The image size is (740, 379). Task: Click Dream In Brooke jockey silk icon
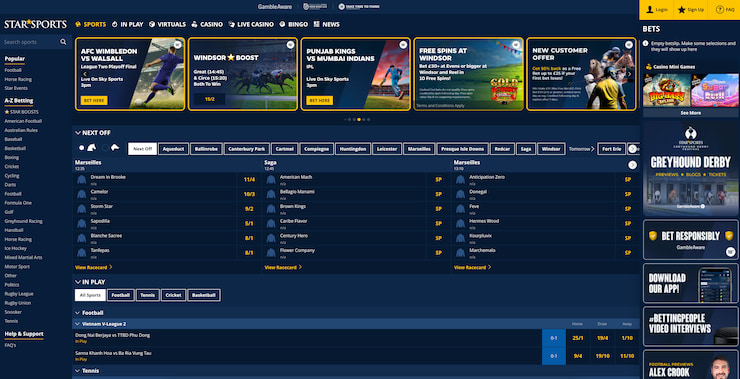click(82, 179)
